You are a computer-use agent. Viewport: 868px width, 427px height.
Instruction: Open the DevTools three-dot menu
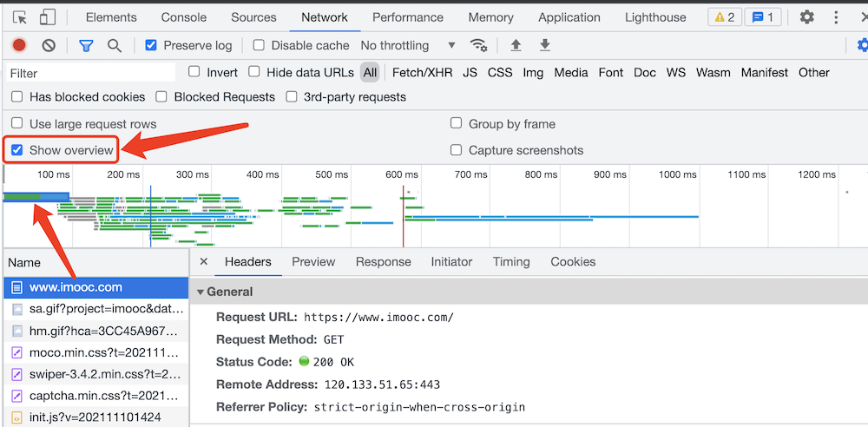(836, 17)
